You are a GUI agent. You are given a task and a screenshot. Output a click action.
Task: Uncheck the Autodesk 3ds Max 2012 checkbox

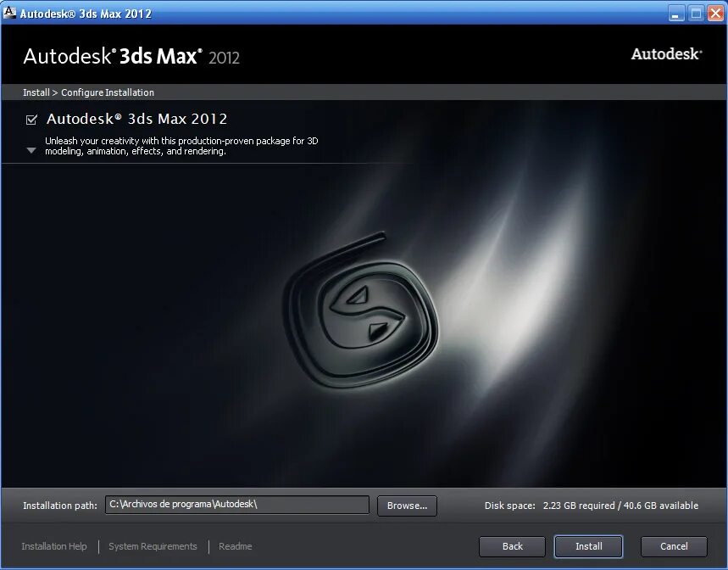[31, 120]
